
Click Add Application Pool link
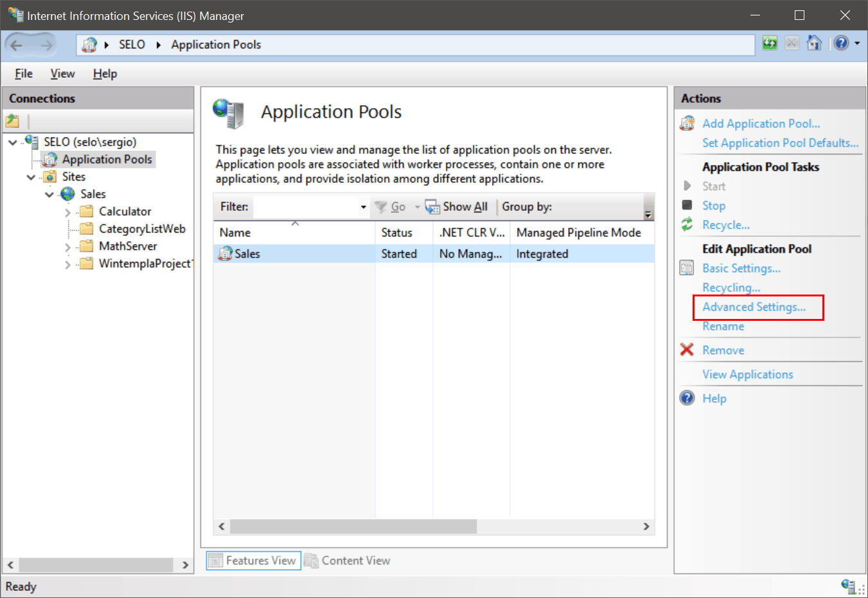click(761, 123)
